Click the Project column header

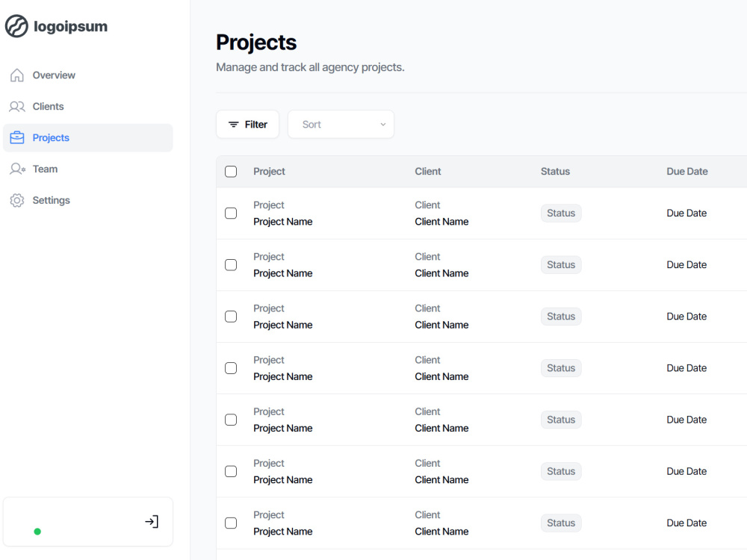[x=269, y=172]
